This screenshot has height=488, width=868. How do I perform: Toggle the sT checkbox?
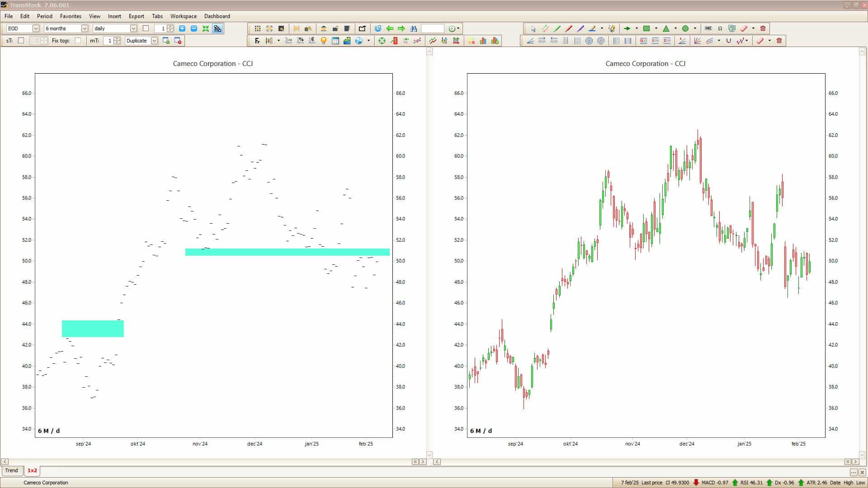tap(21, 41)
